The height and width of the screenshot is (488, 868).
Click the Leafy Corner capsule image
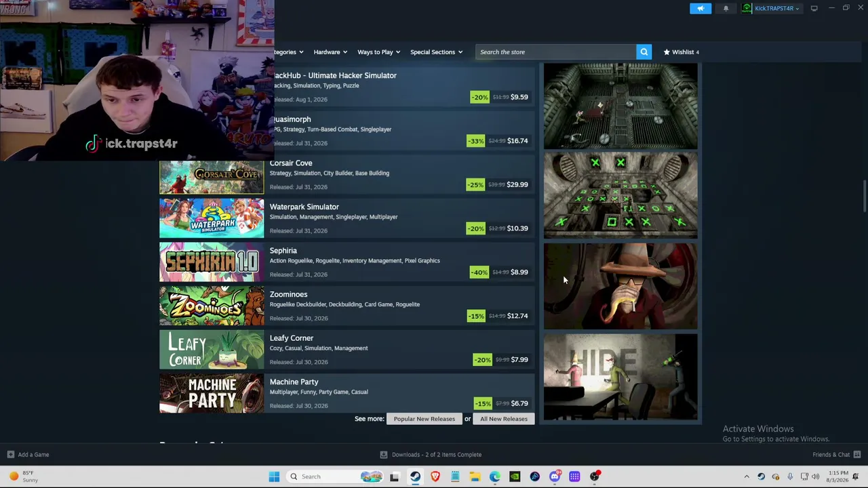pyautogui.click(x=212, y=350)
